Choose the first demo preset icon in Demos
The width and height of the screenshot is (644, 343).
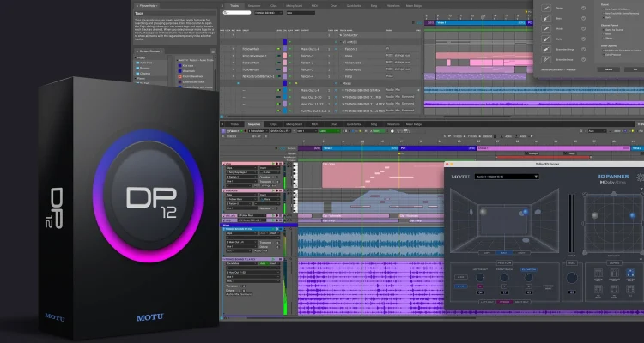(598, 273)
